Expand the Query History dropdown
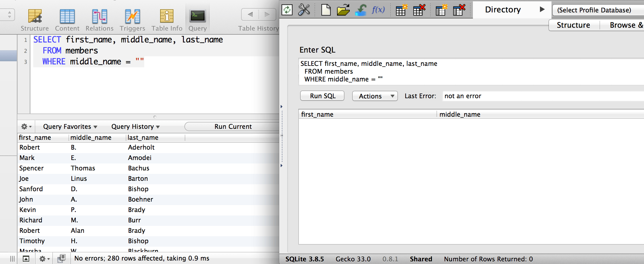The width and height of the screenshot is (644, 264). click(136, 127)
